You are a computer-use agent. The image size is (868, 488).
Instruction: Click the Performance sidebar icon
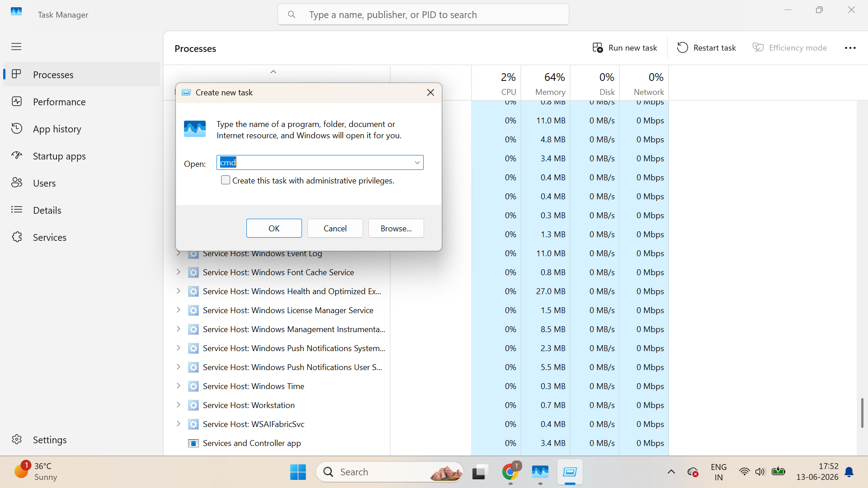pyautogui.click(x=17, y=101)
